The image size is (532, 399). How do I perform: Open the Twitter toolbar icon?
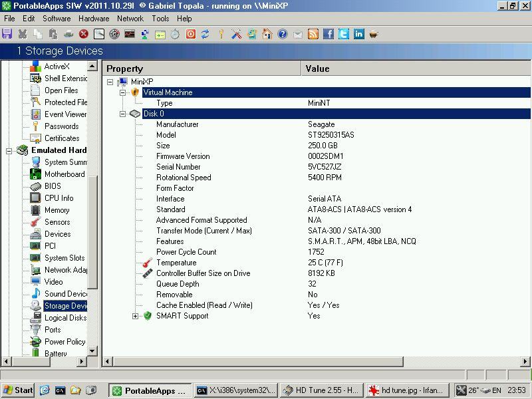tap(343, 34)
